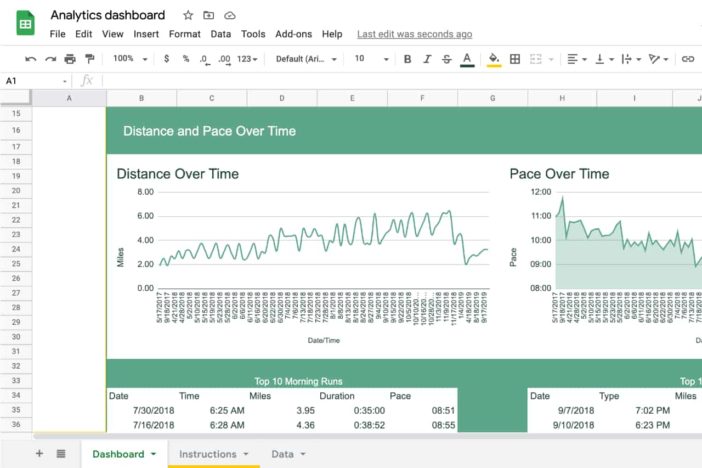The width and height of the screenshot is (702, 468).
Task: Toggle italic text formatting
Action: pyautogui.click(x=427, y=59)
